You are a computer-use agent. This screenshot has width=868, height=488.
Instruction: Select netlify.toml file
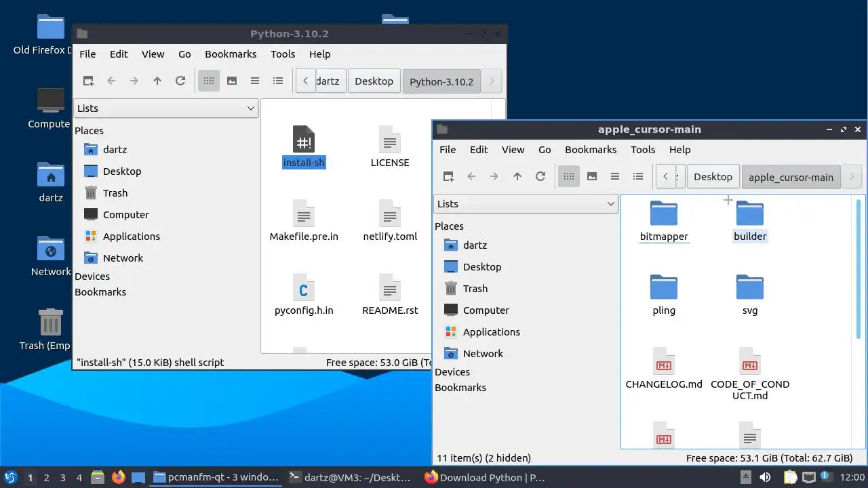pyautogui.click(x=390, y=220)
